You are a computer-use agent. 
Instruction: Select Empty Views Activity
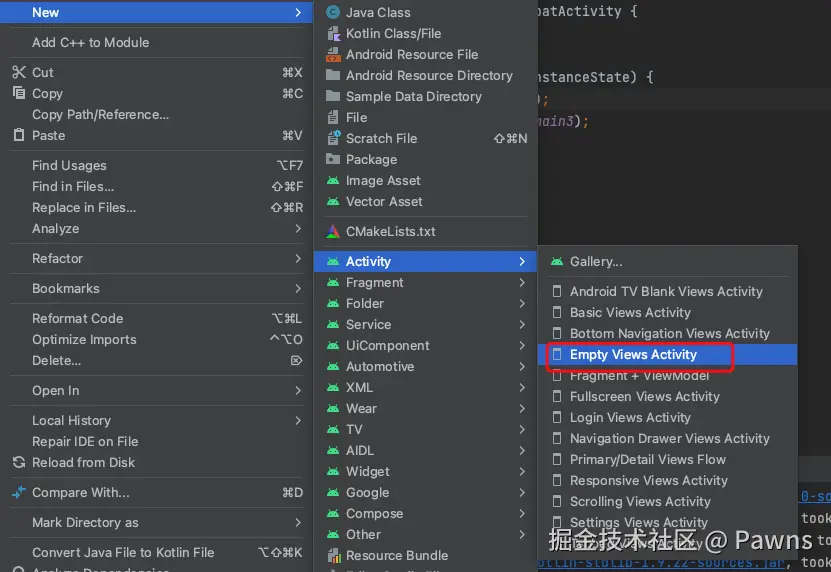[x=667, y=355]
